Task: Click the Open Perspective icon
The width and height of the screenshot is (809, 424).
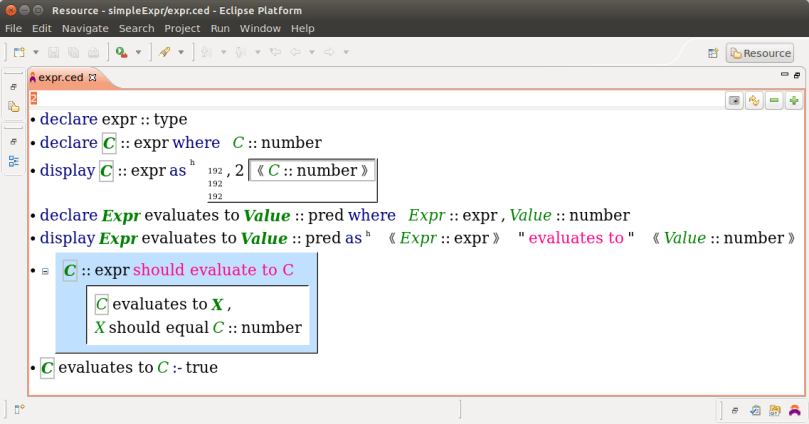Action: point(714,53)
